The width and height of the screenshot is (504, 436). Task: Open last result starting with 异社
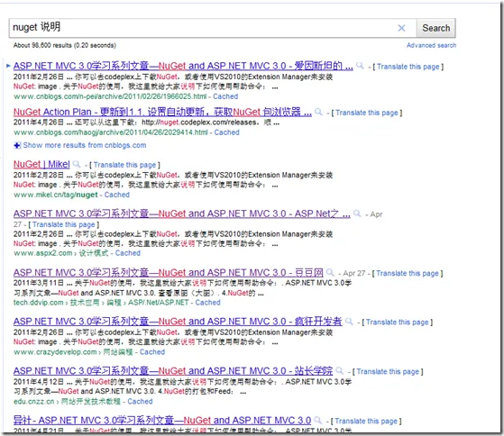pyautogui.click(x=162, y=421)
